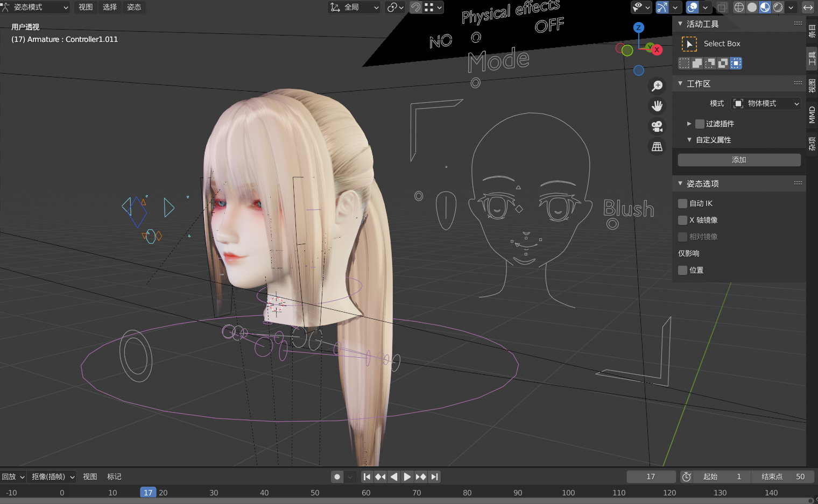
Task: Enable the 自动 IK checkbox
Action: 682,203
